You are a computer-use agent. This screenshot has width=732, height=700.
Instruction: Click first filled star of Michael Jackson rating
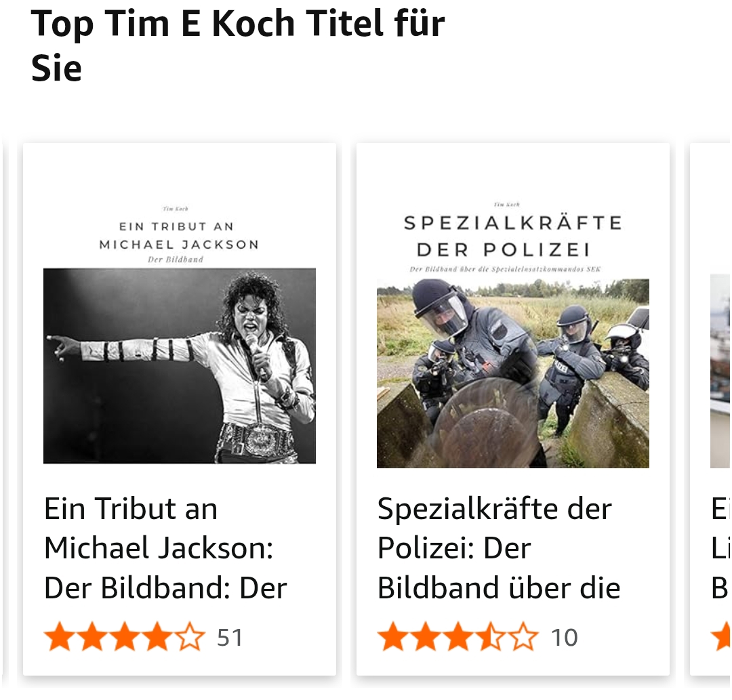point(59,638)
